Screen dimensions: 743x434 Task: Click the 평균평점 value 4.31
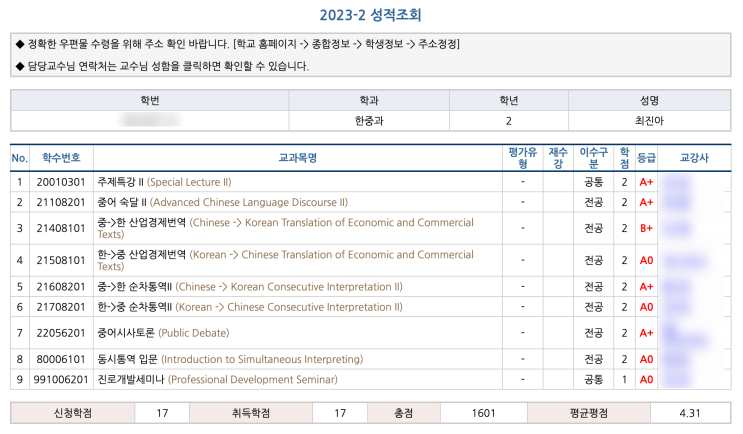tap(690, 413)
